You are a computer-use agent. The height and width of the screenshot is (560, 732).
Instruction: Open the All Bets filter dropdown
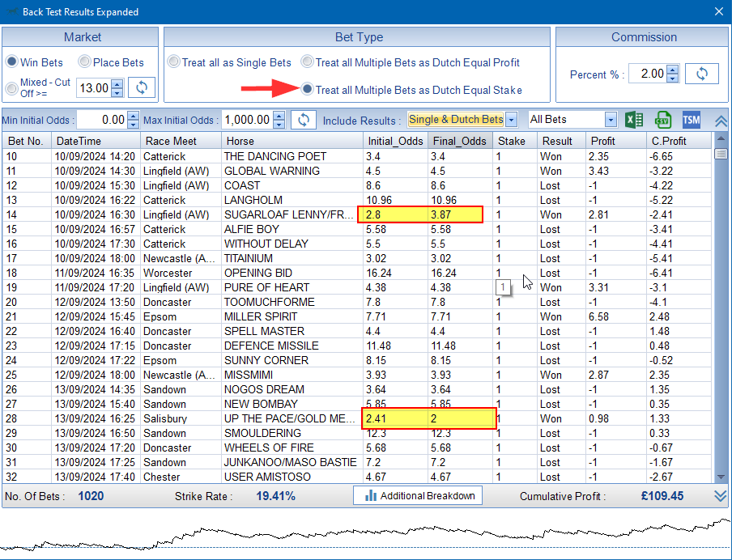pyautogui.click(x=611, y=120)
